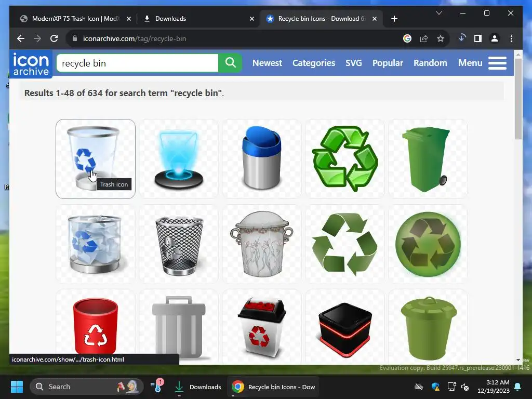Open the Categories link
Viewport: 532px width, 399px height.
(313, 63)
